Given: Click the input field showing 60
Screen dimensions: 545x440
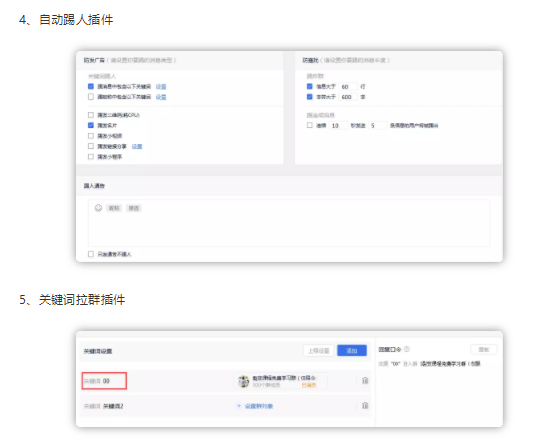Looking at the screenshot, I should tap(348, 87).
